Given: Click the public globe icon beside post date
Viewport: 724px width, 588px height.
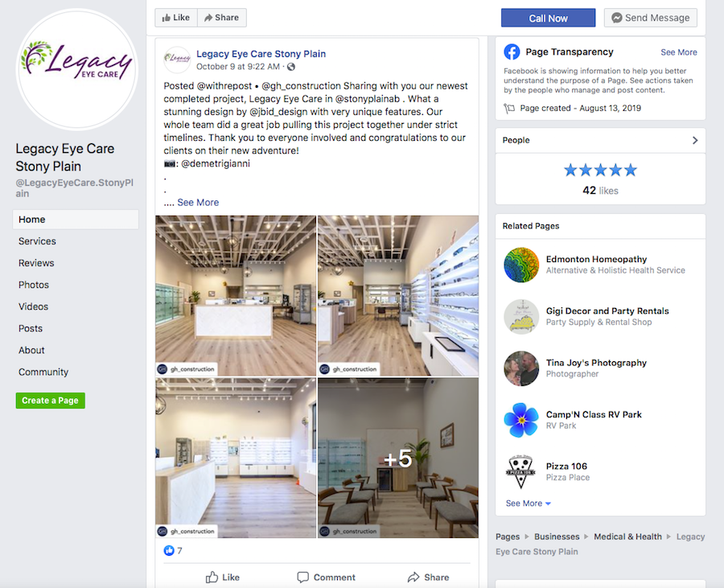Looking at the screenshot, I should (x=291, y=67).
